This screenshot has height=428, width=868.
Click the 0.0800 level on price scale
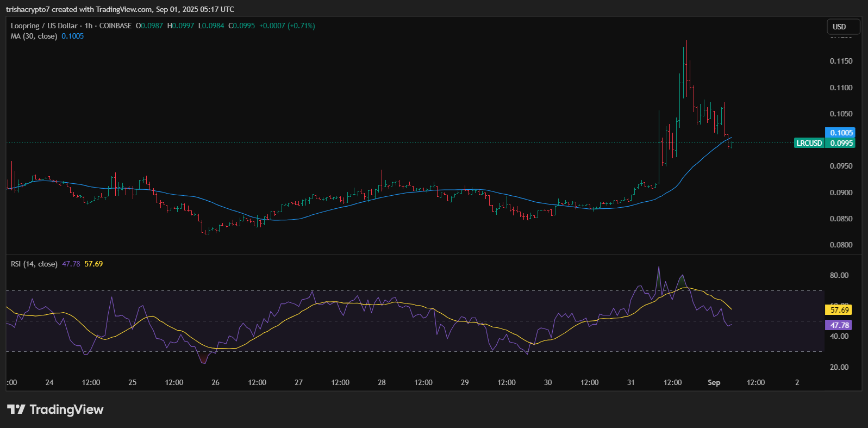[x=841, y=245]
